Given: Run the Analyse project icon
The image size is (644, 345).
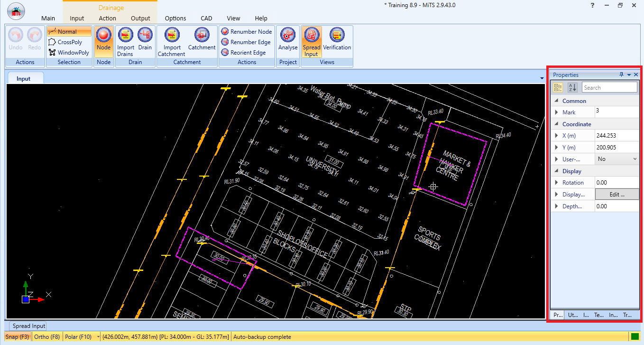Looking at the screenshot, I should pyautogui.click(x=288, y=35).
